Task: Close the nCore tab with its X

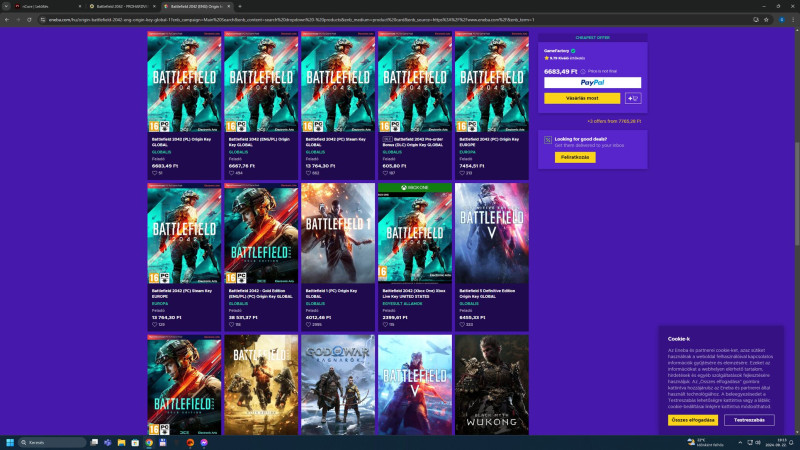Action: pos(80,7)
